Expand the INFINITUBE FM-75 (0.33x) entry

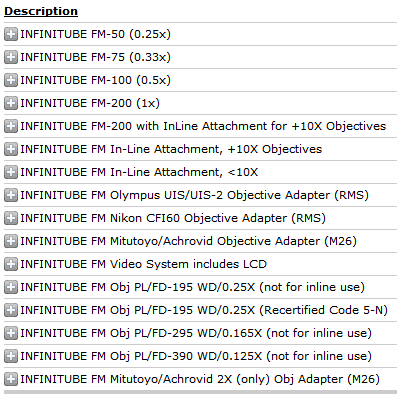(11, 57)
